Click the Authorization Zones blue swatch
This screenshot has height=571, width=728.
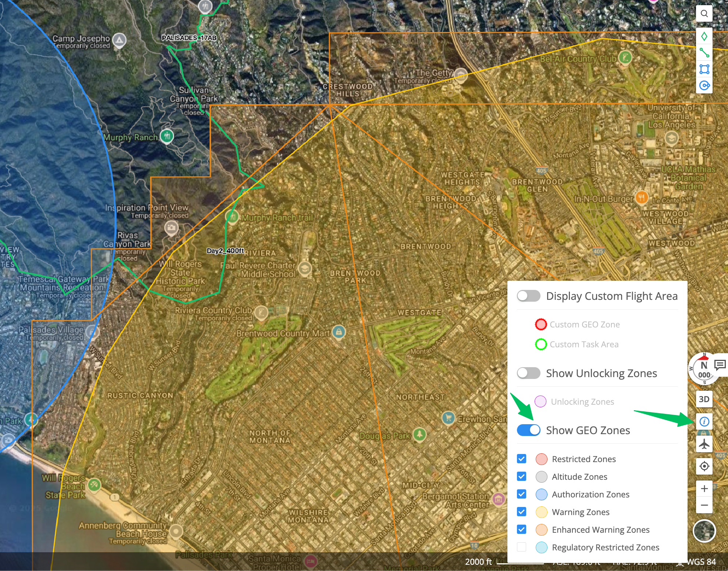click(x=542, y=494)
